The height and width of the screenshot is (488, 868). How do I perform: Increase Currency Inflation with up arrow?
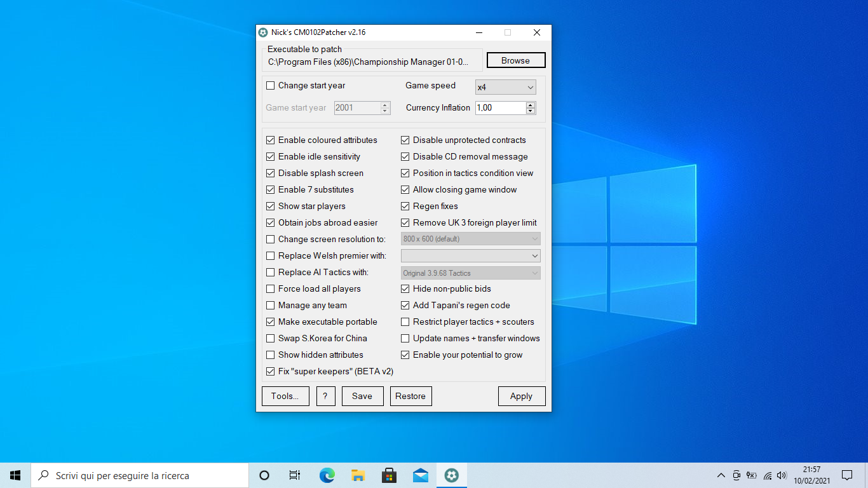[531, 105]
